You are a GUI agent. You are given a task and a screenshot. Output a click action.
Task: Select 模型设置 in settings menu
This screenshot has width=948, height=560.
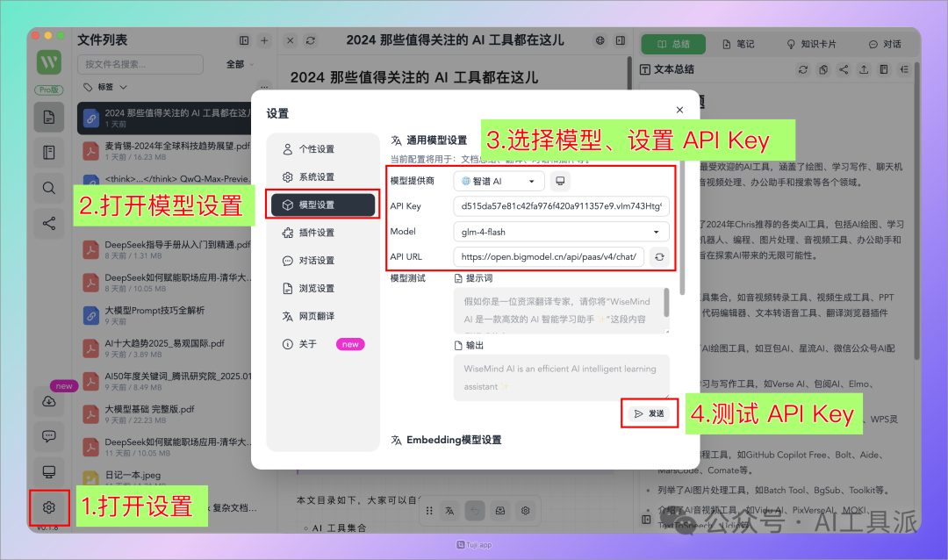(x=323, y=205)
